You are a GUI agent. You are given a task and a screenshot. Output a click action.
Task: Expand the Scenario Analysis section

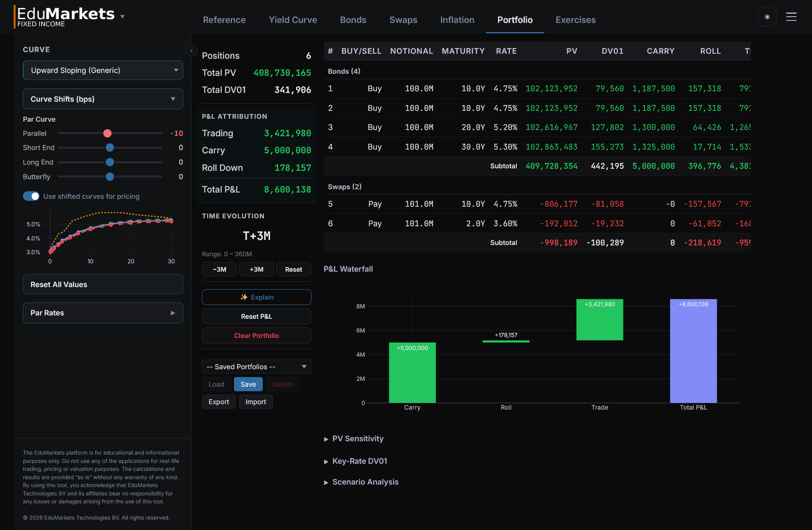click(x=361, y=482)
